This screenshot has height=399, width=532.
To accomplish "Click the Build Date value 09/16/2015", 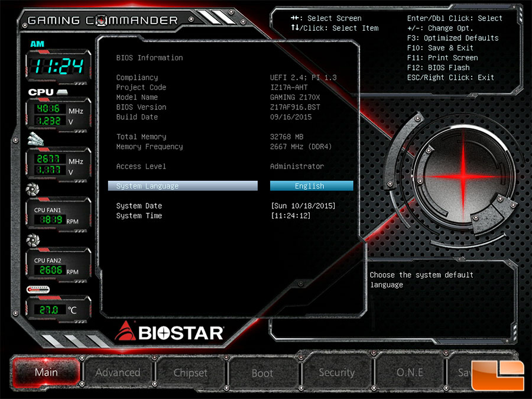I will pyautogui.click(x=291, y=116).
